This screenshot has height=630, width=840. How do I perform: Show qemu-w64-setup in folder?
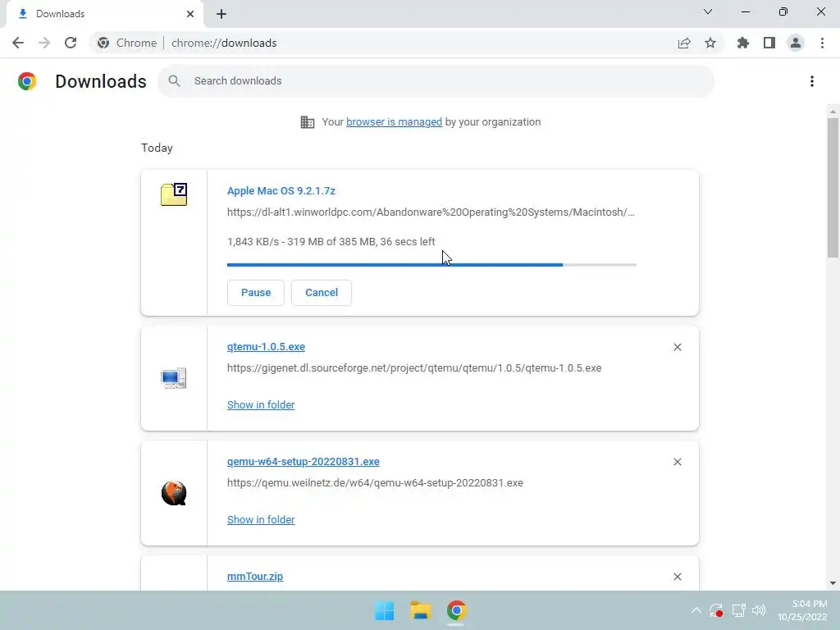261,519
